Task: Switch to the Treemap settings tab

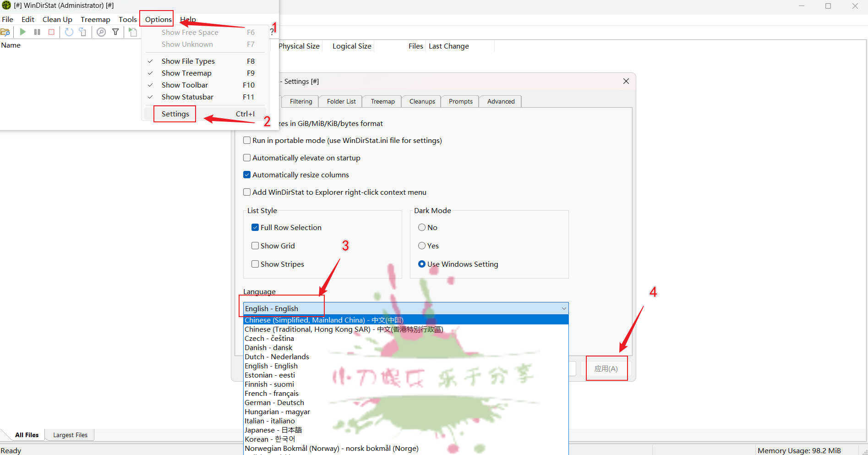Action: 382,102
